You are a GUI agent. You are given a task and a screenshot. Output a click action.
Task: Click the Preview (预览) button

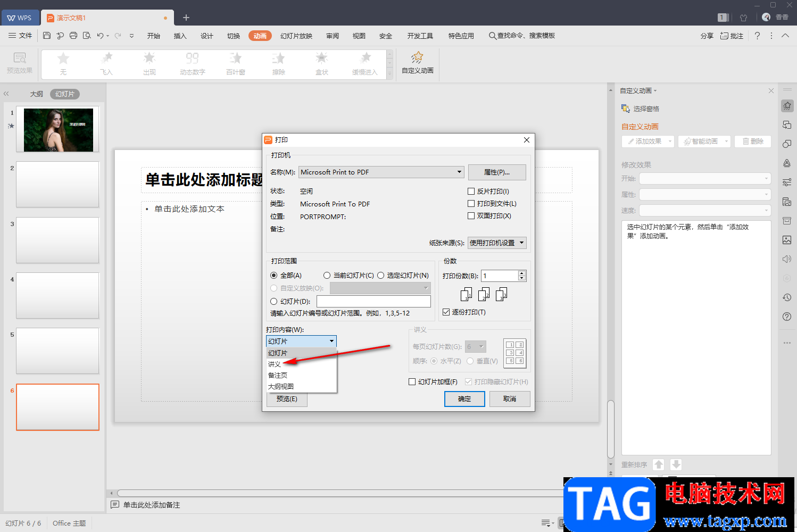287,399
